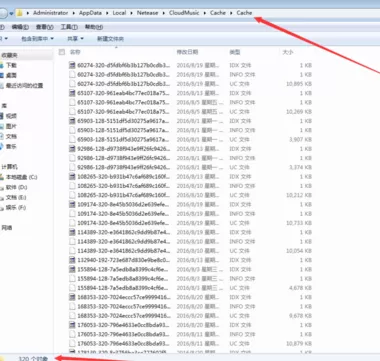Open 最近访问的位置 in the sidebar
Viewport: 380px width, 361px height.
[x=24, y=86]
